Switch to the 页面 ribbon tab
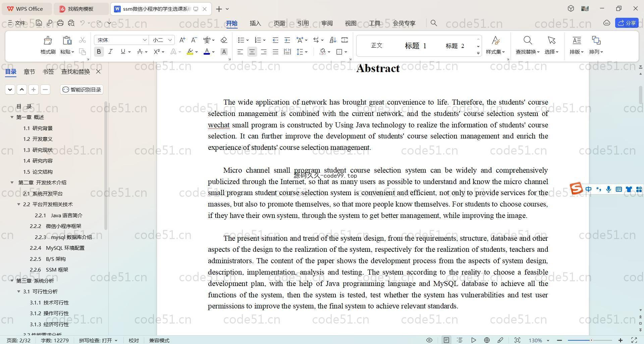 click(279, 23)
